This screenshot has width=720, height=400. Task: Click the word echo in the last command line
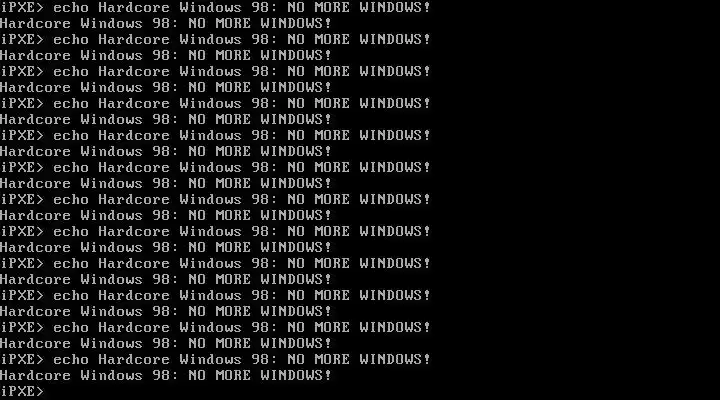pyautogui.click(x=71, y=359)
